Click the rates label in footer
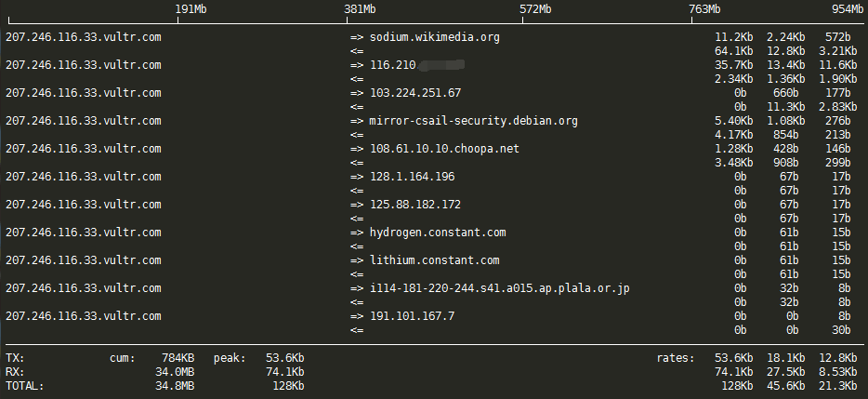 (676, 358)
